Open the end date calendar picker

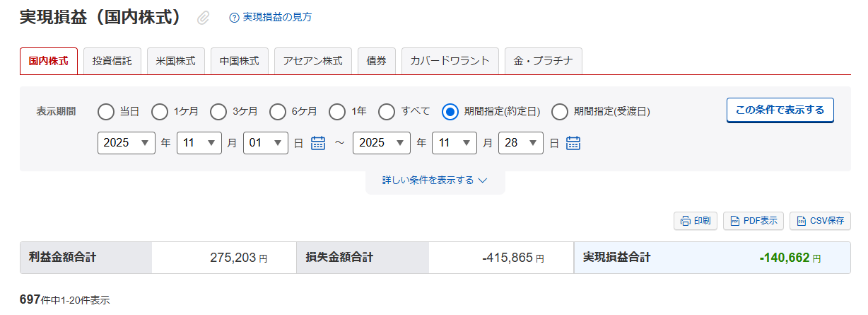(x=573, y=143)
